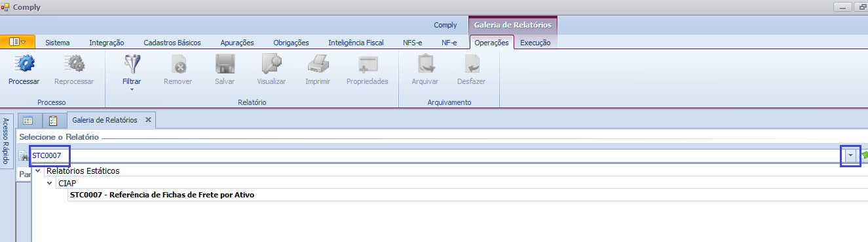Switch to the checklist document tab

coord(53,121)
